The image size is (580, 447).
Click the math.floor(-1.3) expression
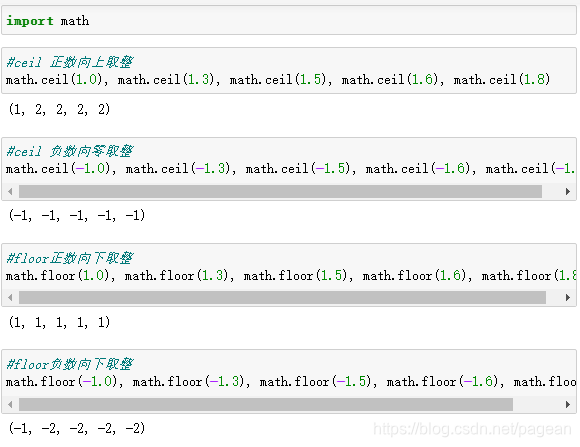click(x=189, y=382)
